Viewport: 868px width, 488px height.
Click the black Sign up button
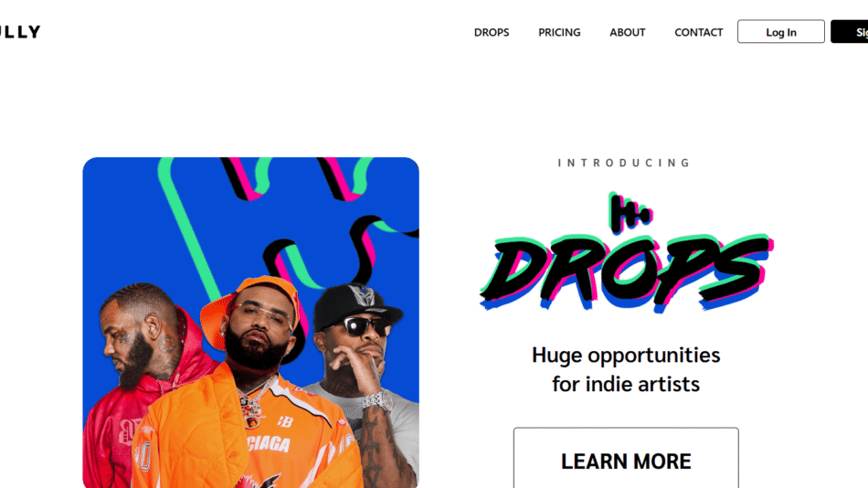coord(850,32)
